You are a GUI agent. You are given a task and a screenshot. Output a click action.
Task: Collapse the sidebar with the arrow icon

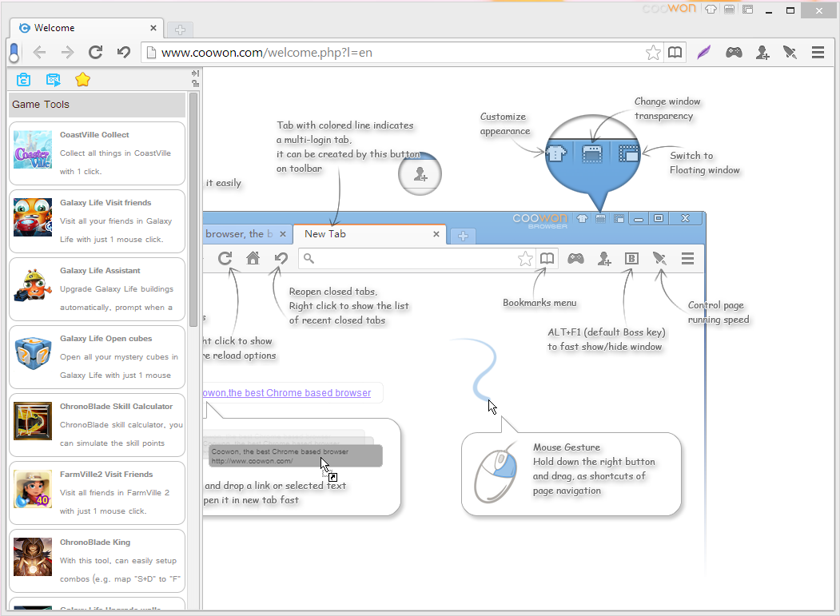(x=196, y=74)
